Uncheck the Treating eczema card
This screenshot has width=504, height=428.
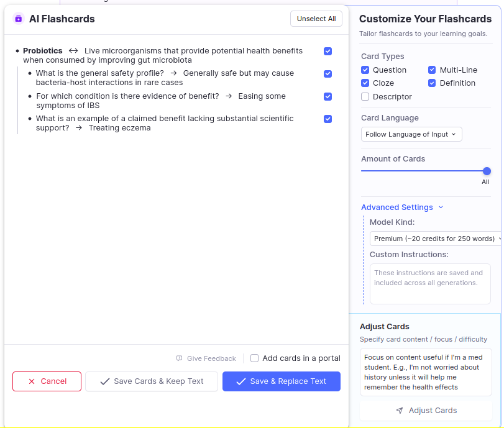click(x=328, y=119)
